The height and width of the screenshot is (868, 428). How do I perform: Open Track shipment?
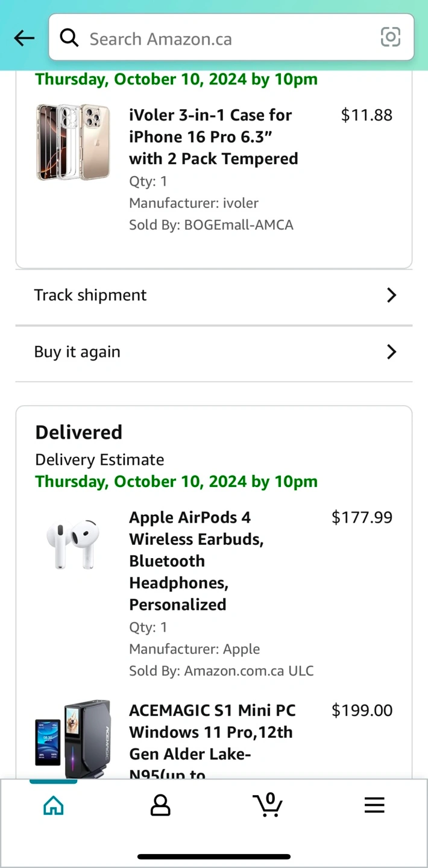(x=90, y=295)
